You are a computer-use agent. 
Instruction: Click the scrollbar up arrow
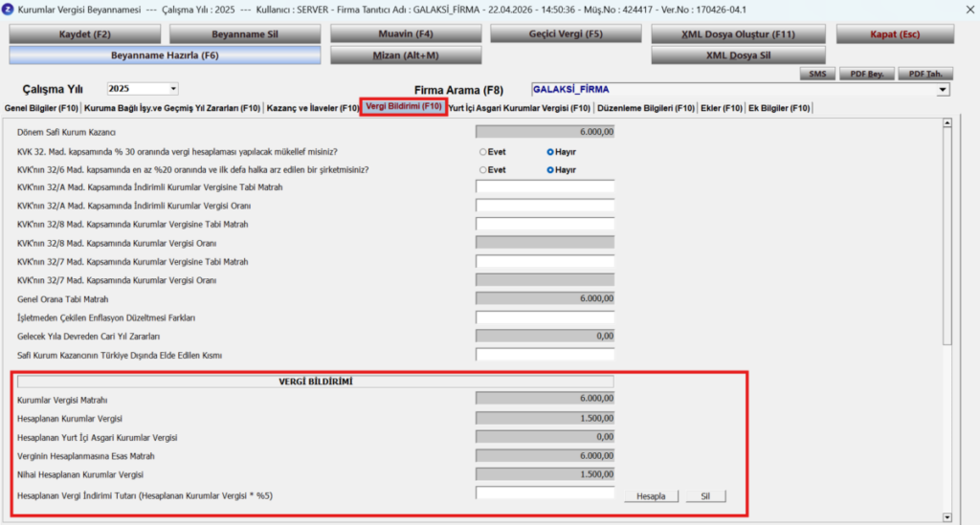click(947, 123)
